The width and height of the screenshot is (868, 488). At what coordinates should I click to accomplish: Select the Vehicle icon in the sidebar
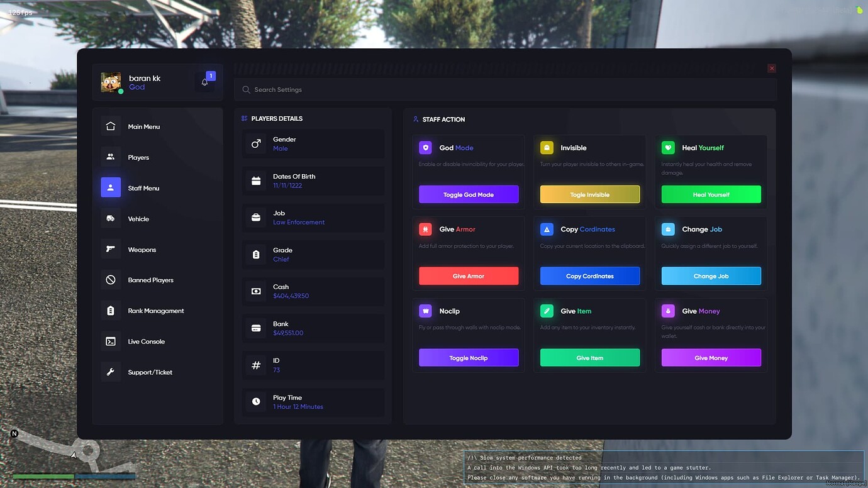click(110, 218)
